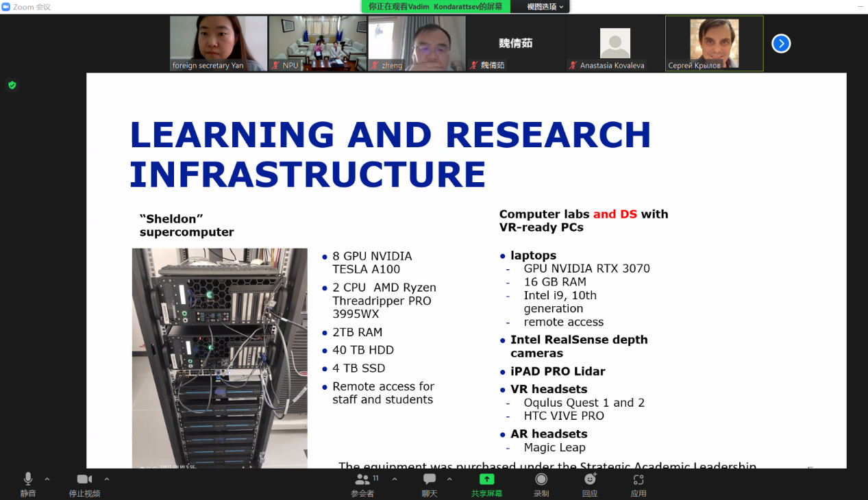
Task: Click the green Share Screen (共享屏幕) icon
Action: pyautogui.click(x=486, y=480)
